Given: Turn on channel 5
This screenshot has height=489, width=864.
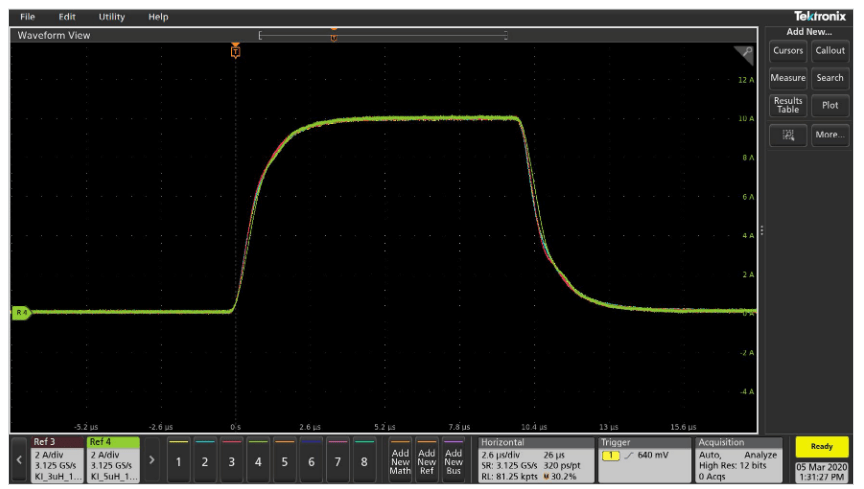Looking at the screenshot, I should coord(284,460).
